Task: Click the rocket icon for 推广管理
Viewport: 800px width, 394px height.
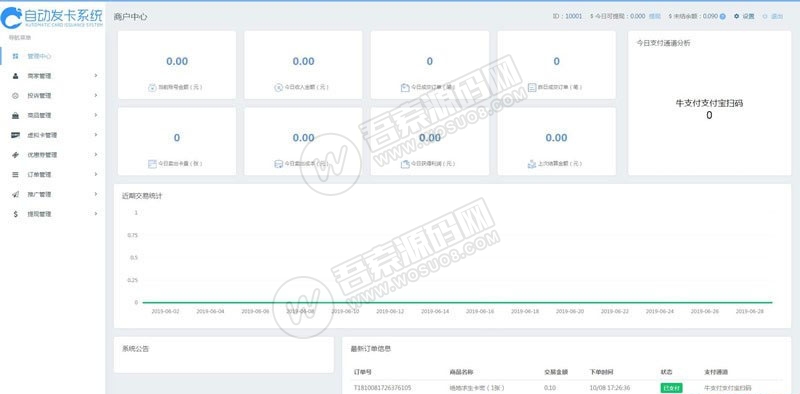Action: click(15, 194)
